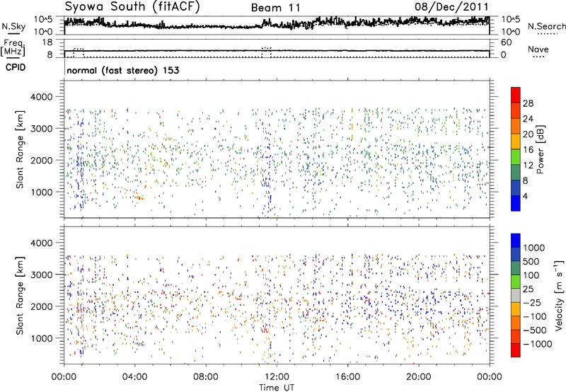566x392 pixels.
Task: Click the frequency line in the Freq panel
Action: pos(277,51)
